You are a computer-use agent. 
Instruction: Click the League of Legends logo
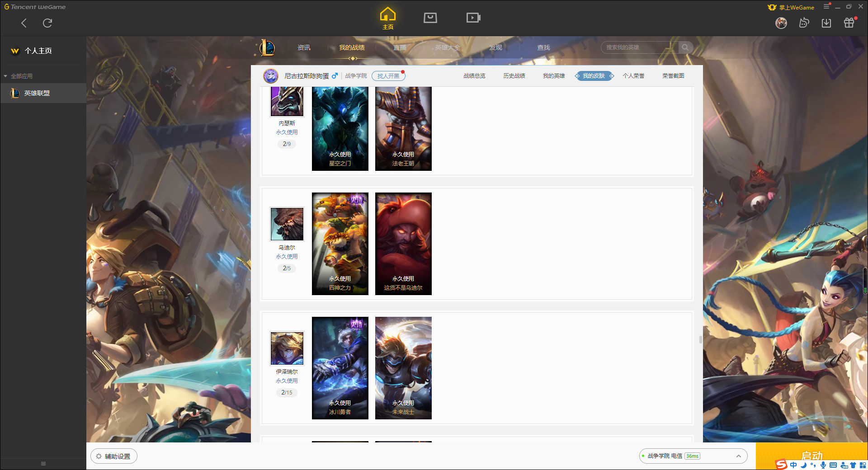click(x=267, y=47)
